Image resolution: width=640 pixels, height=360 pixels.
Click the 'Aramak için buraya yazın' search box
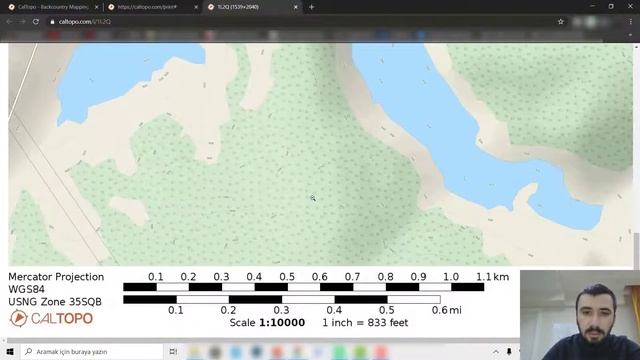(x=92, y=351)
